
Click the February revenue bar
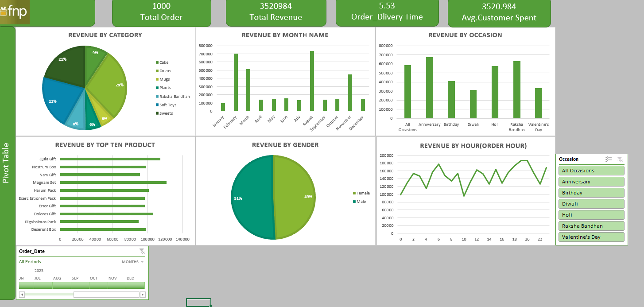tap(236, 82)
